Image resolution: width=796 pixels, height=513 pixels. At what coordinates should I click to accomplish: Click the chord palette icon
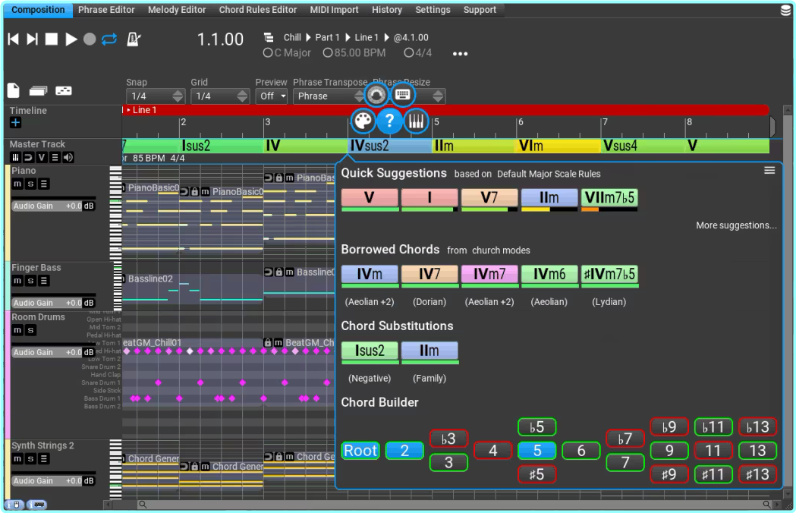click(363, 121)
